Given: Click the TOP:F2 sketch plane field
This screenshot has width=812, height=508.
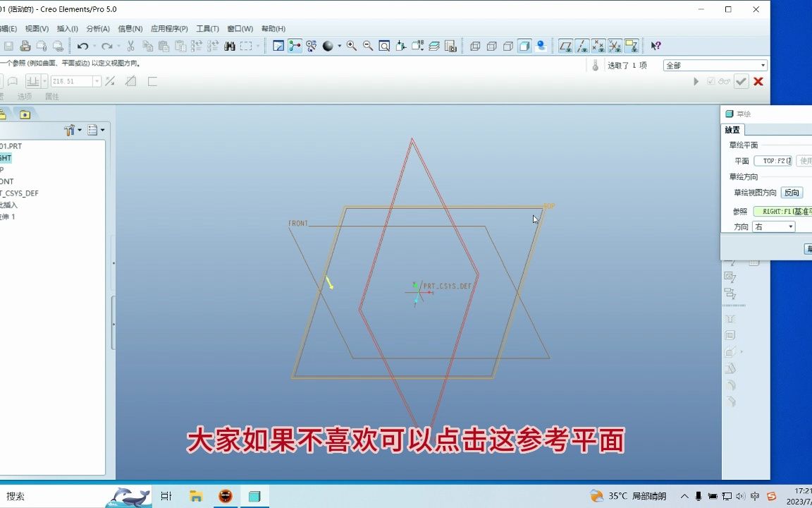Looking at the screenshot, I should coord(775,160).
